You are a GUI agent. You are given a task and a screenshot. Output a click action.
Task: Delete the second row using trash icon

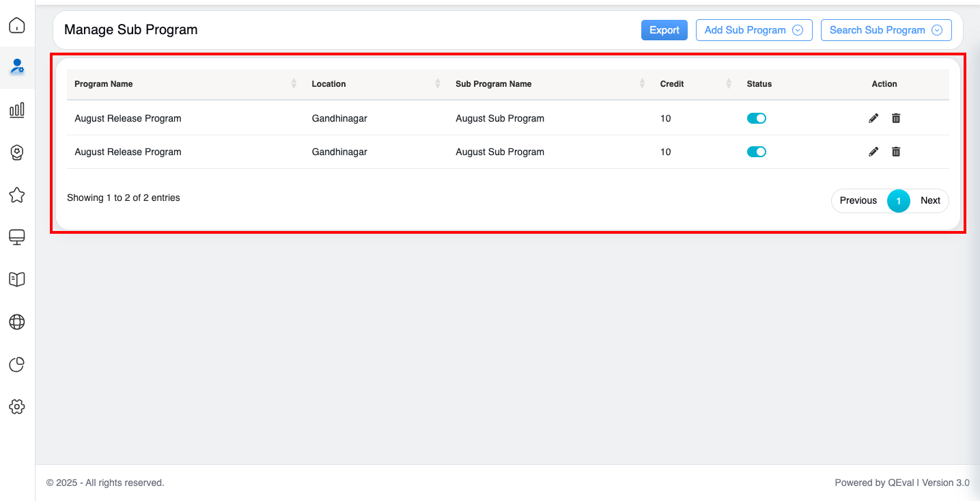pyautogui.click(x=896, y=152)
